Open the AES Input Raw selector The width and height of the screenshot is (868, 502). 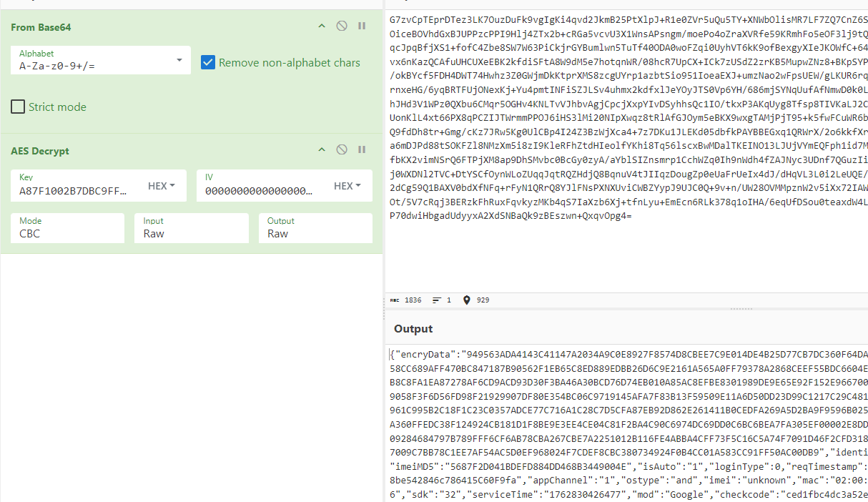pyautogui.click(x=191, y=228)
